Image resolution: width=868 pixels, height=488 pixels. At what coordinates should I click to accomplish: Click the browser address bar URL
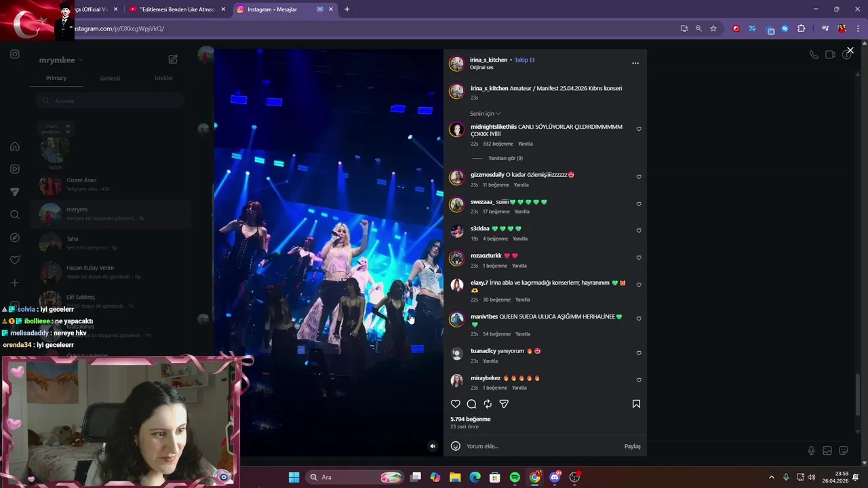[119, 28]
